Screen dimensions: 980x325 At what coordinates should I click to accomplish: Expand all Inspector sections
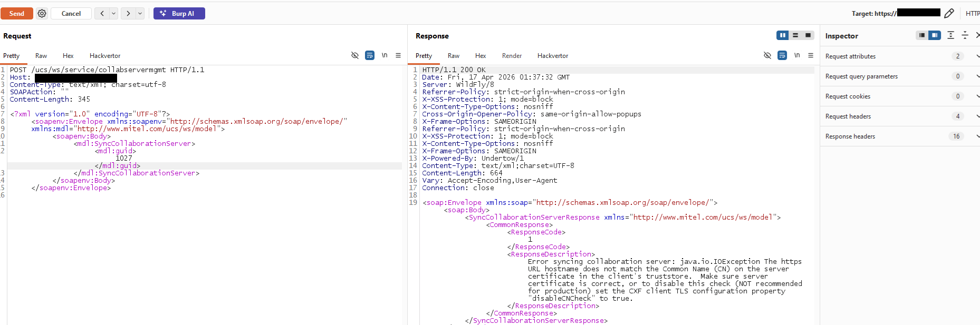pyautogui.click(x=950, y=35)
